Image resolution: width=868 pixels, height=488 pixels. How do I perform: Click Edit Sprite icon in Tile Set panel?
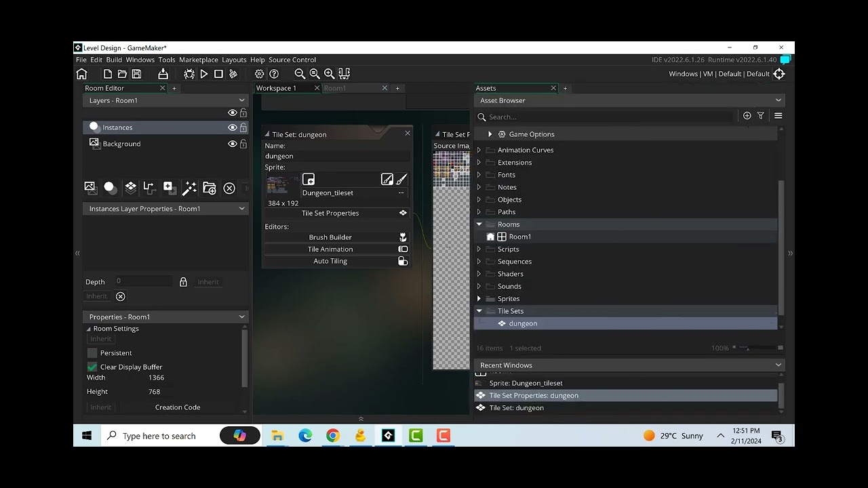click(x=387, y=180)
